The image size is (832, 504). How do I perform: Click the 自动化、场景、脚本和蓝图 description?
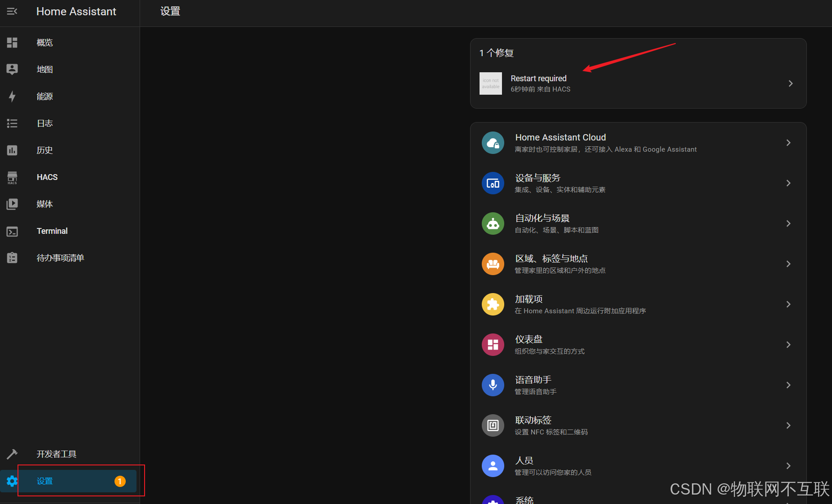coord(556,230)
